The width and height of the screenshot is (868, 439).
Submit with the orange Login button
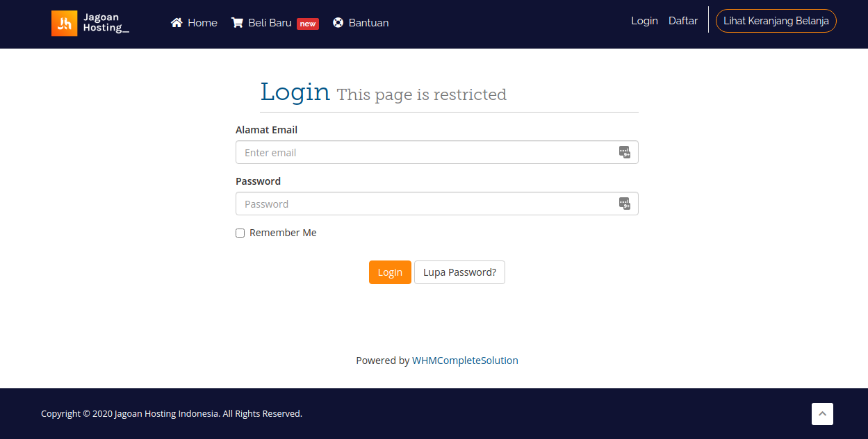[x=390, y=272]
